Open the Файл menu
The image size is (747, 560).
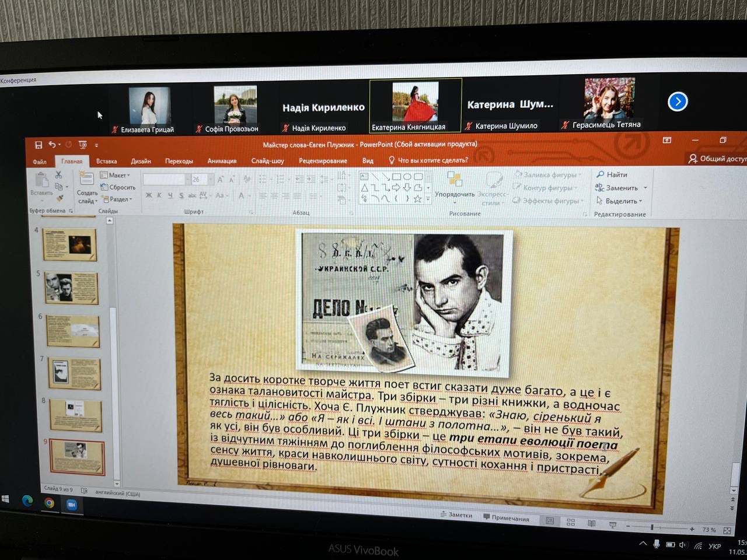[x=40, y=162]
